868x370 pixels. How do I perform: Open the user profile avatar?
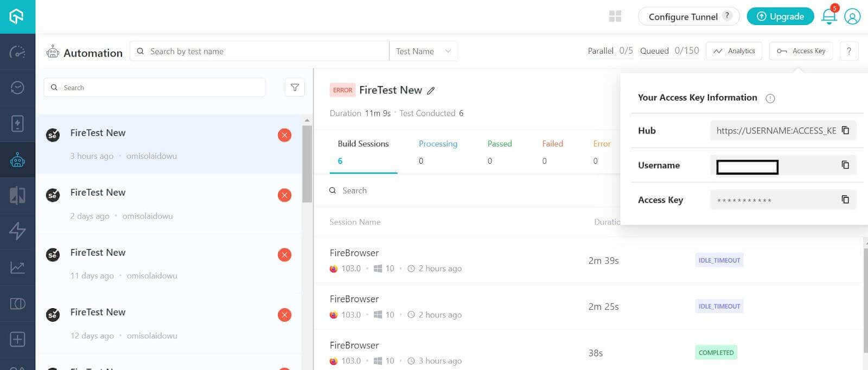point(852,16)
